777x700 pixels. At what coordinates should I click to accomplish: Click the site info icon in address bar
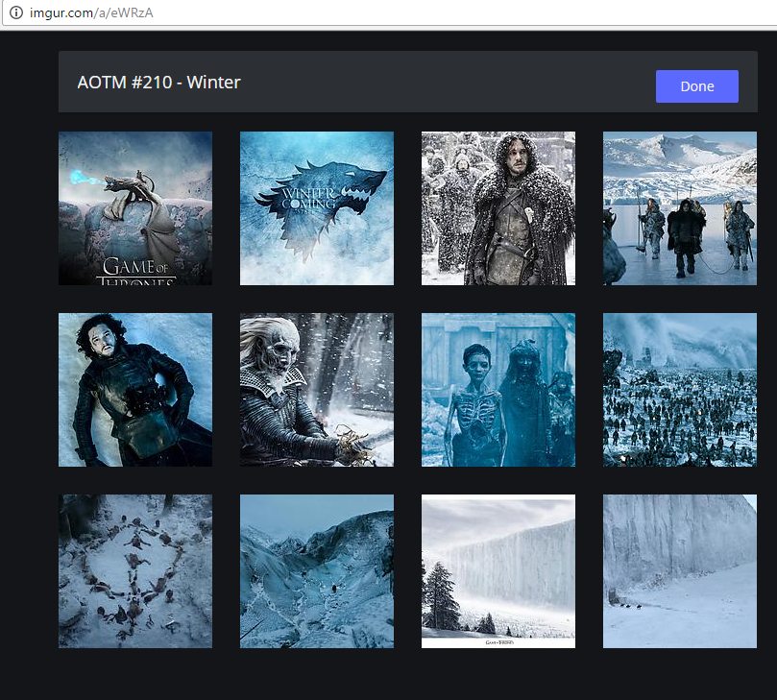16,12
